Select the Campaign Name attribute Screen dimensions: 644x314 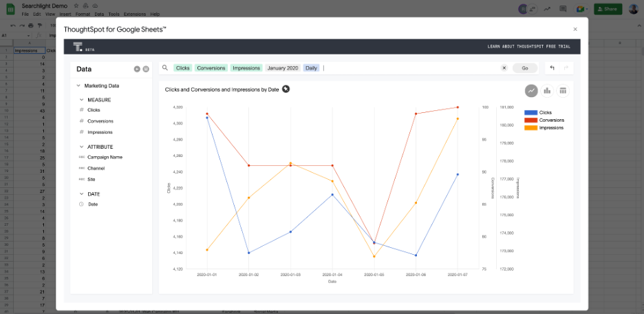pyautogui.click(x=105, y=157)
